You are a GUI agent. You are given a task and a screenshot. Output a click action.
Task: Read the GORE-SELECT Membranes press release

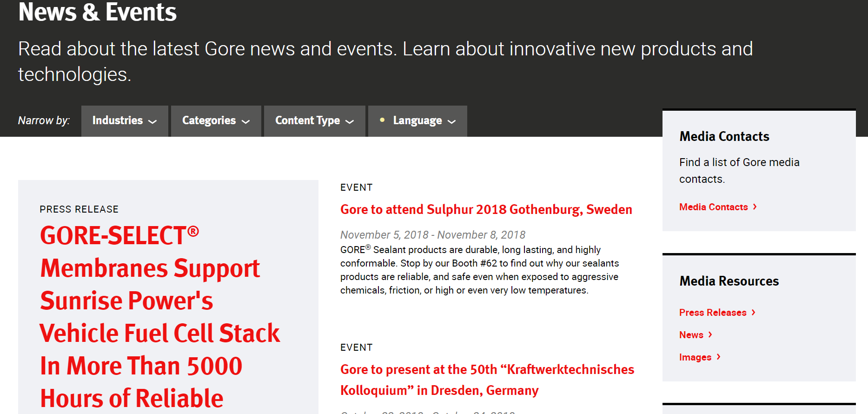(160, 316)
